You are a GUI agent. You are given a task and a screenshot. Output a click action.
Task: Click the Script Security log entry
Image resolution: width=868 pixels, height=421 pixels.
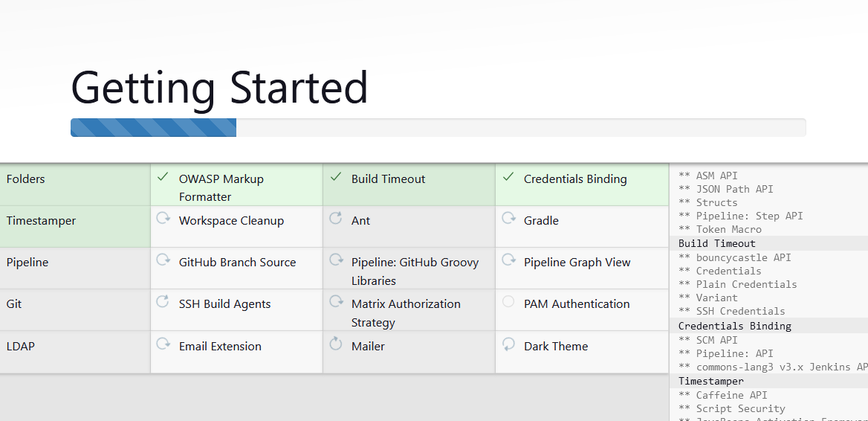coord(732,408)
